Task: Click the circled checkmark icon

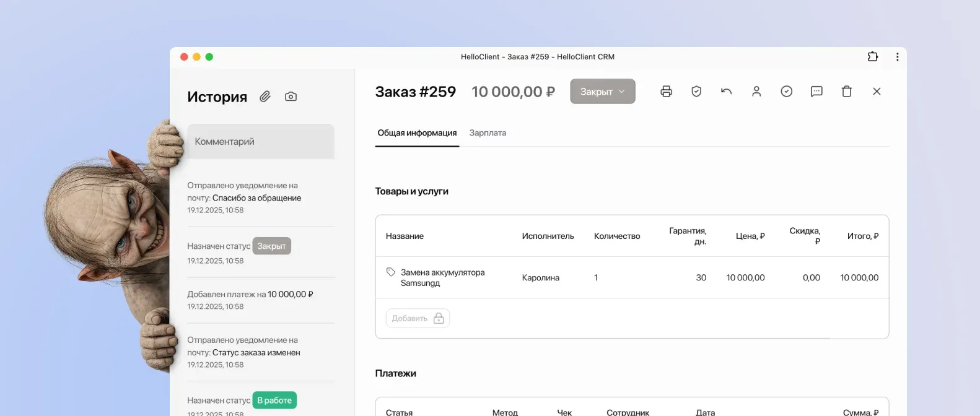Action: pos(786,92)
